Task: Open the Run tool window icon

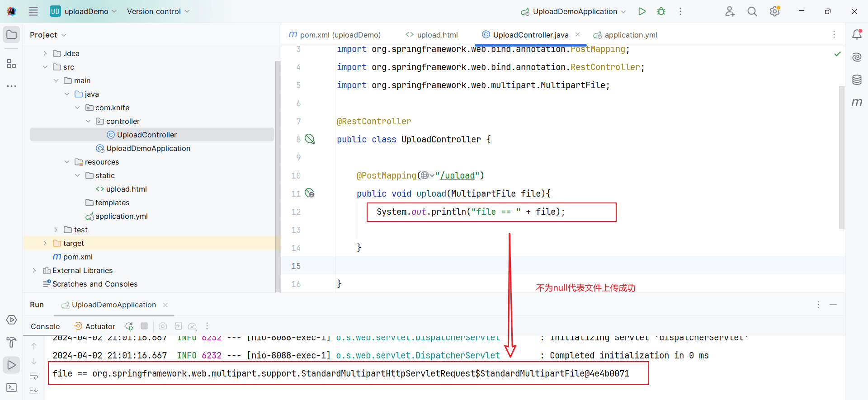Action: point(11,365)
